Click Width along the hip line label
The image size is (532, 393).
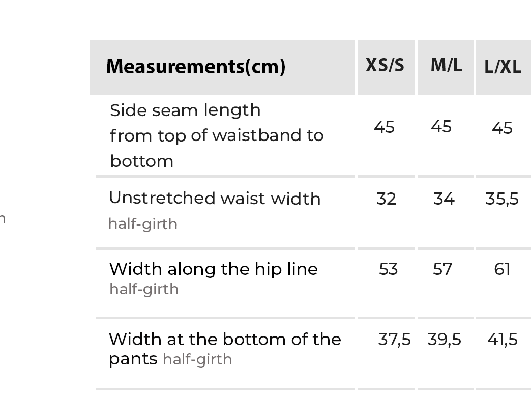(x=213, y=269)
